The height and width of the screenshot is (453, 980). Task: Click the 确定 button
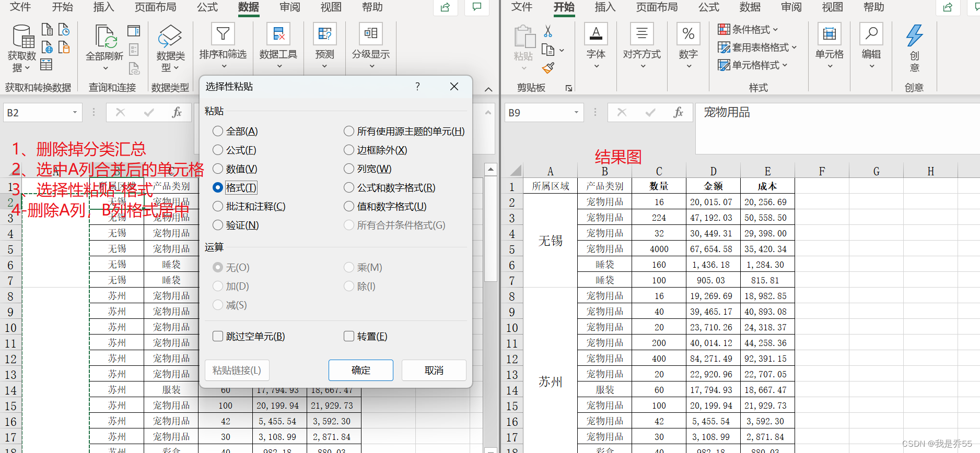361,371
